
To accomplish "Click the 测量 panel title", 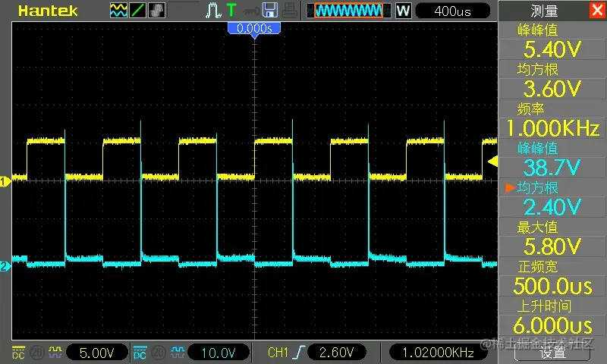I will pos(544,11).
